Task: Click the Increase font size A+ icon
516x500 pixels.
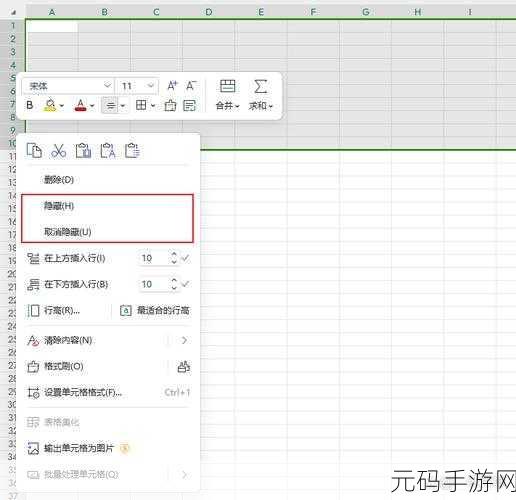Action: point(172,86)
